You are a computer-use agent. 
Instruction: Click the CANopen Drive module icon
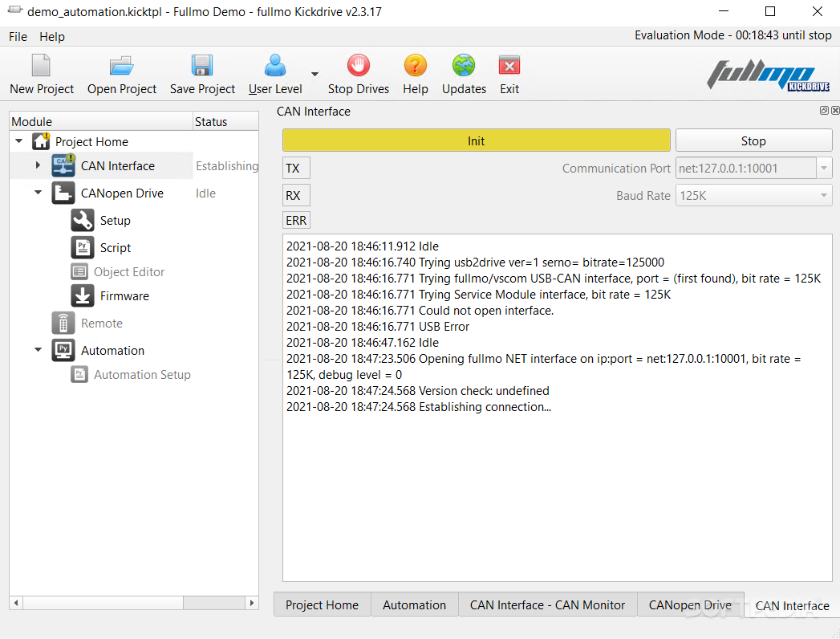(x=63, y=193)
